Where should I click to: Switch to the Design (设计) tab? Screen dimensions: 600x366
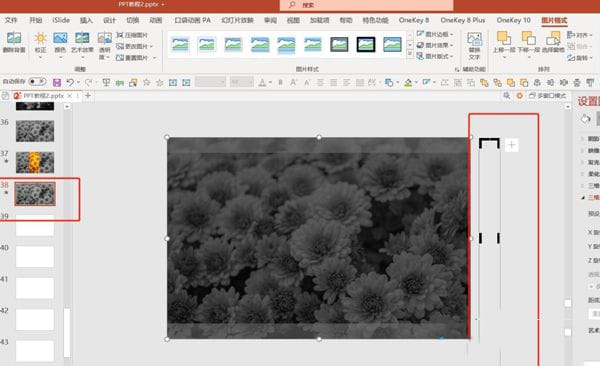tap(109, 20)
